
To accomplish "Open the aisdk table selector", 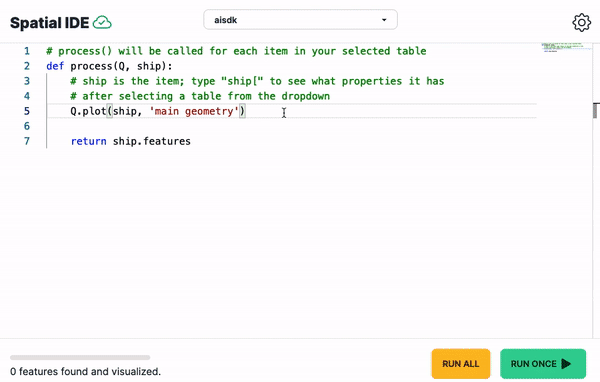I will (x=300, y=20).
